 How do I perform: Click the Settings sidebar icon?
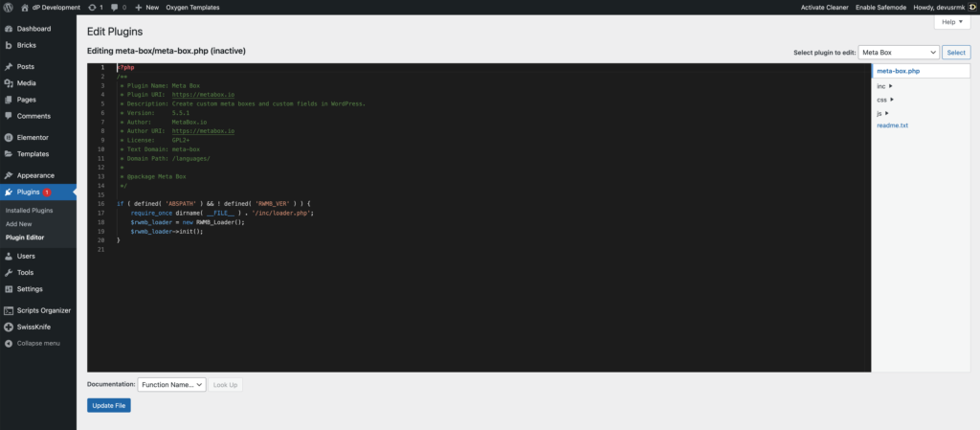point(9,289)
